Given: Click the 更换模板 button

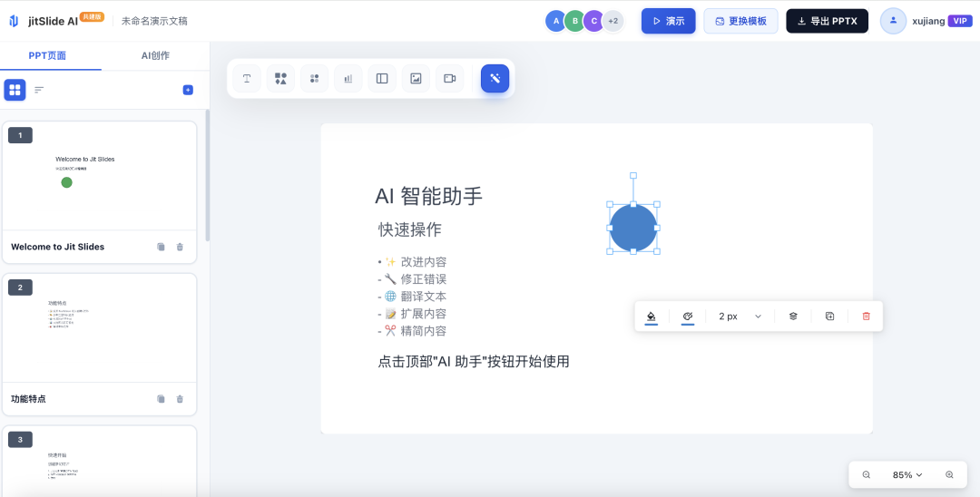Looking at the screenshot, I should [x=740, y=21].
